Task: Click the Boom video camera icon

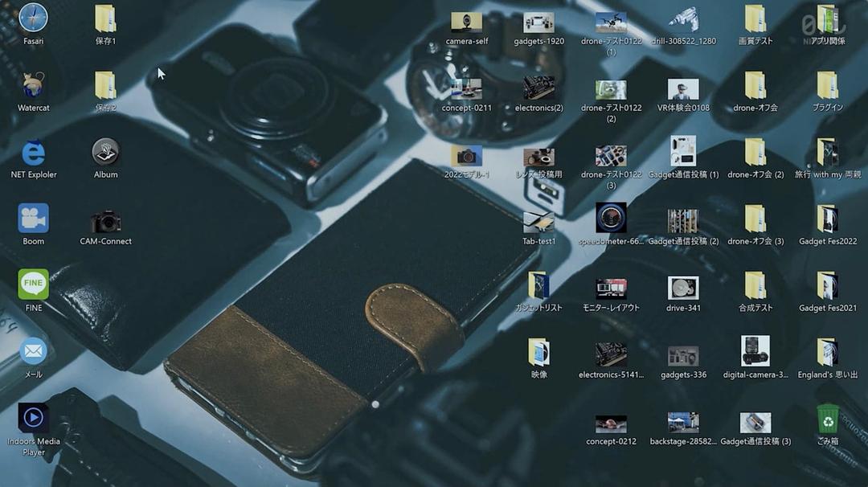Action: pyautogui.click(x=33, y=219)
